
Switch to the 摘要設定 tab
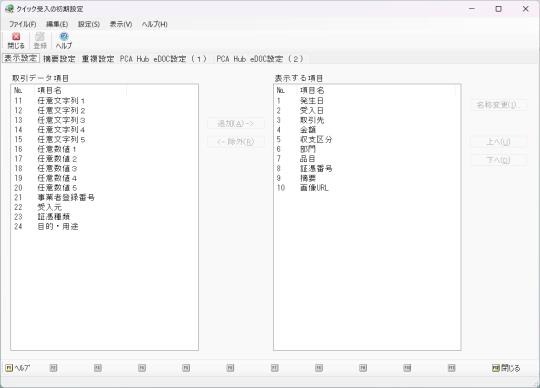pyautogui.click(x=59, y=59)
